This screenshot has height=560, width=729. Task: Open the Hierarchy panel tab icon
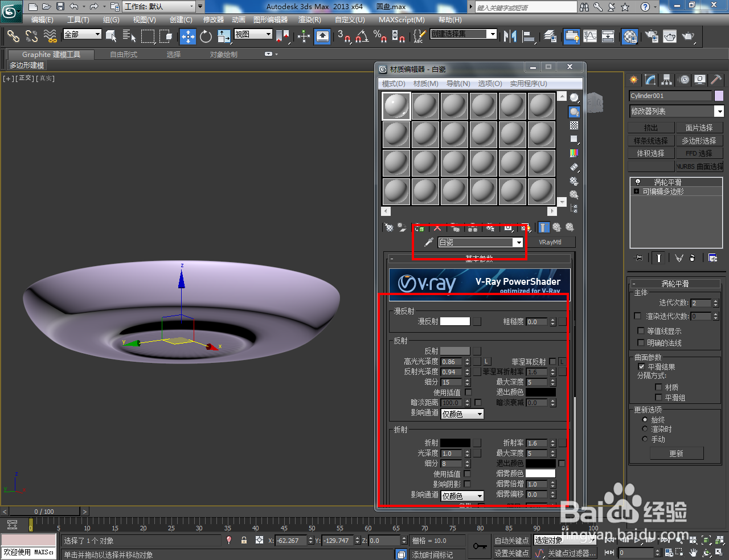pyautogui.click(x=666, y=80)
